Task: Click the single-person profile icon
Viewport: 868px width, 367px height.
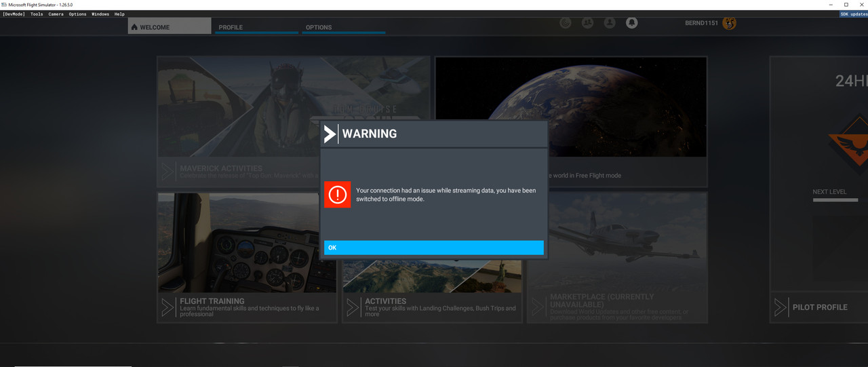Action: tap(610, 23)
